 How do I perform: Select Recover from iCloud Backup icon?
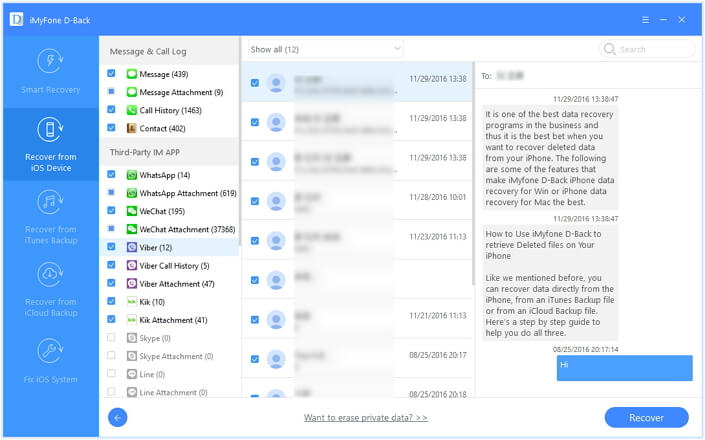(50, 275)
